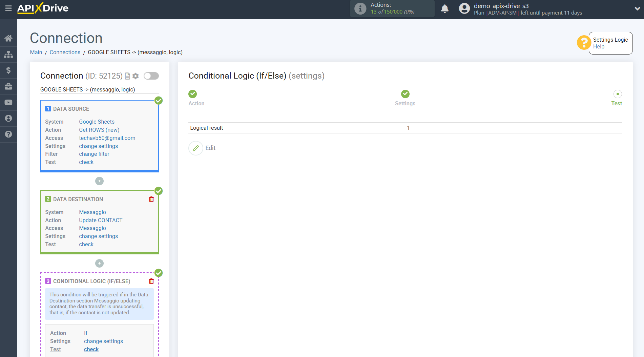Open the Settings Logic Help link
The image size is (644, 357).
pyautogui.click(x=599, y=47)
